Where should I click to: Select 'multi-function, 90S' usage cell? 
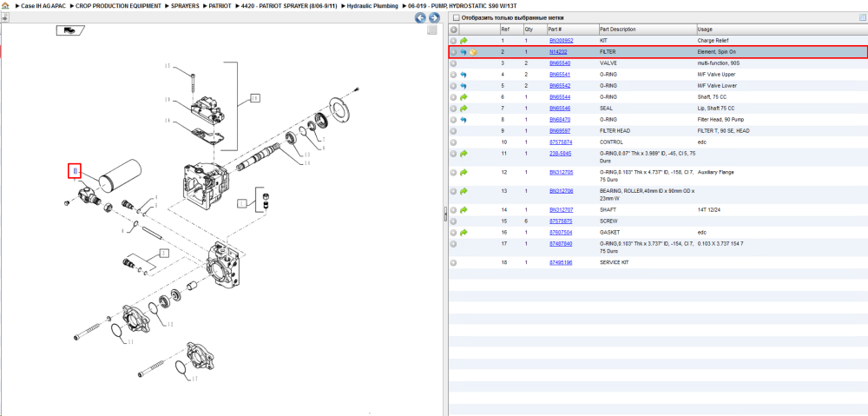718,63
